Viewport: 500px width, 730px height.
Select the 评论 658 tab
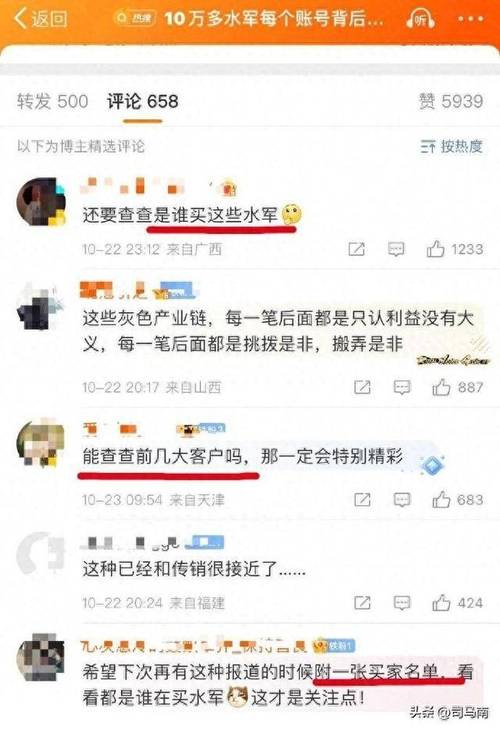(x=142, y=101)
